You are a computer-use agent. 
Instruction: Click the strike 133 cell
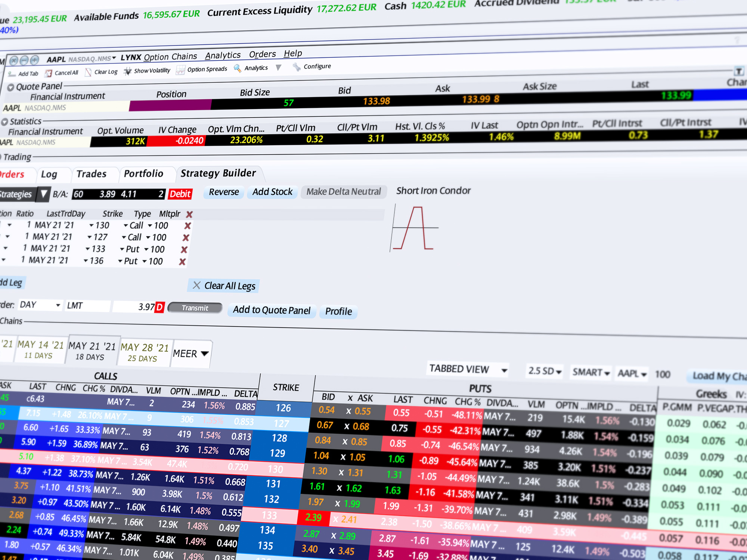click(x=269, y=516)
